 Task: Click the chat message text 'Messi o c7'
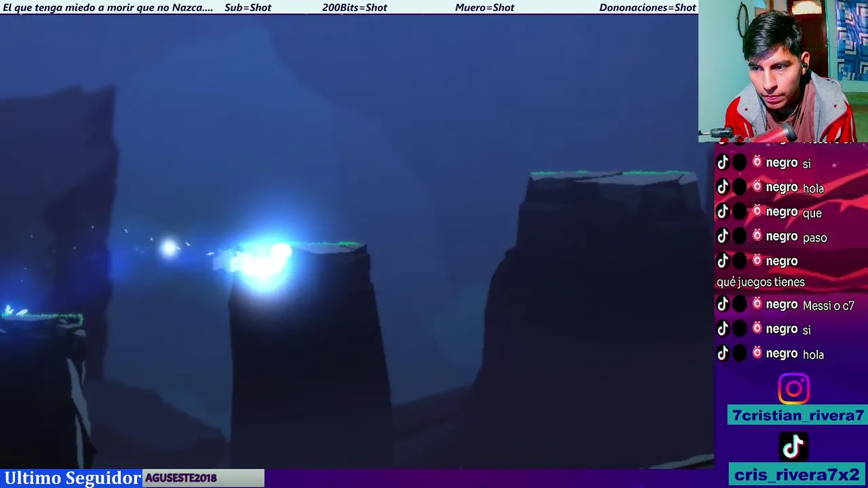(x=828, y=306)
